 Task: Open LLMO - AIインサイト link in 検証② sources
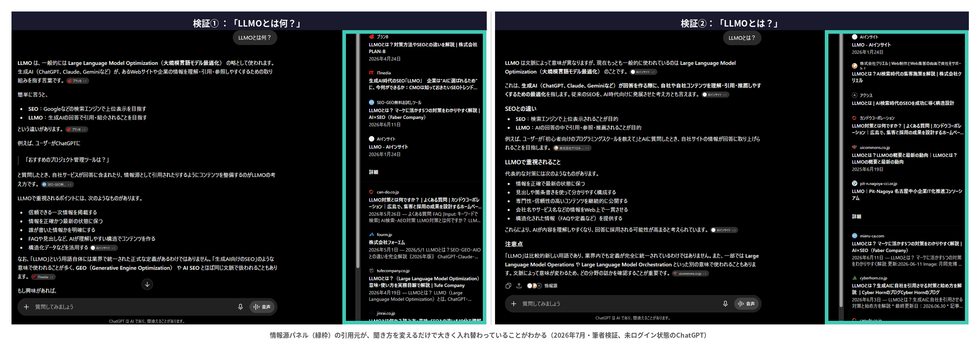tap(871, 45)
